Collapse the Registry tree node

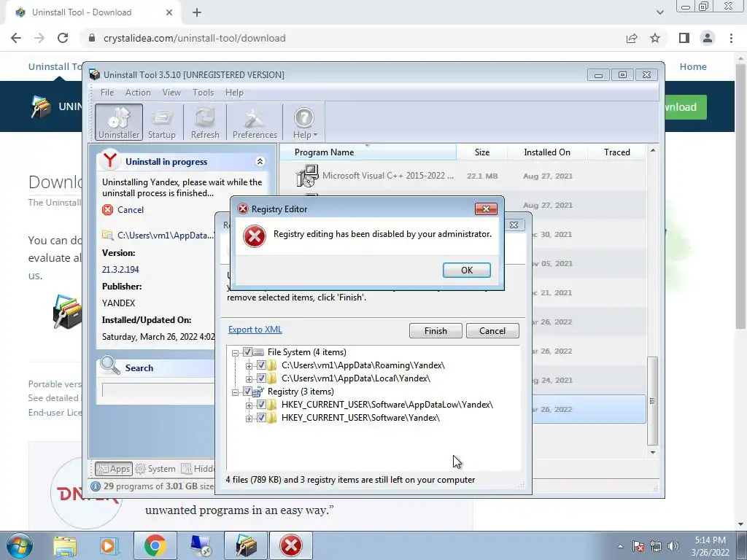click(235, 392)
